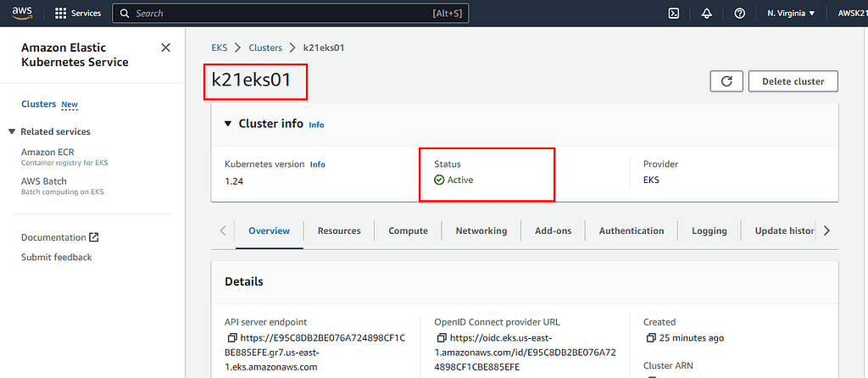This screenshot has width=868, height=378.
Task: Collapse the Cluster info section
Action: click(x=227, y=124)
